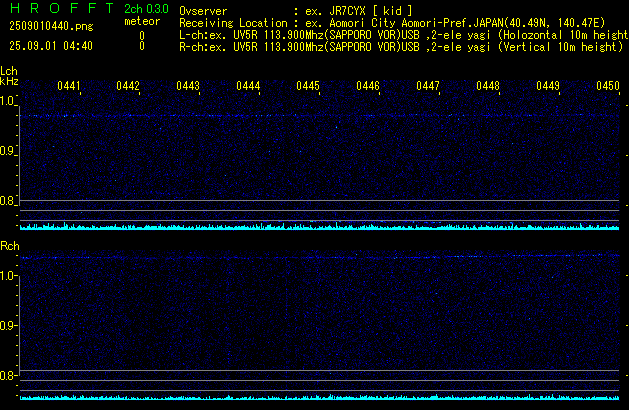
Task: Click the 0445 time marker
Action: pyautogui.click(x=308, y=86)
